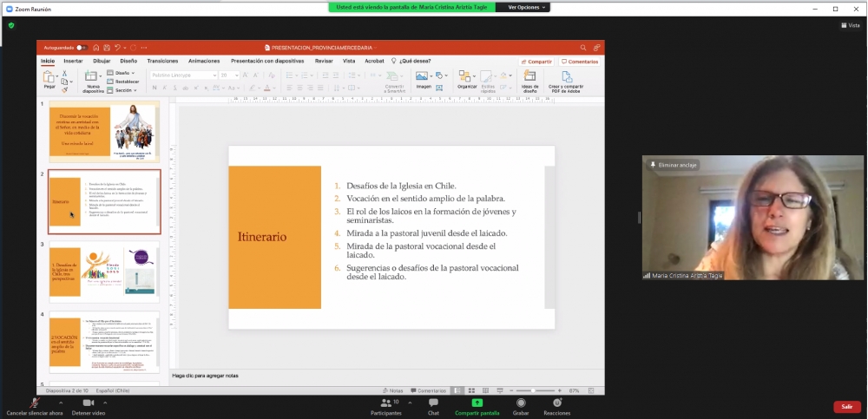Open the Transiciones ribbon tab
The image size is (868, 419).
point(162,62)
